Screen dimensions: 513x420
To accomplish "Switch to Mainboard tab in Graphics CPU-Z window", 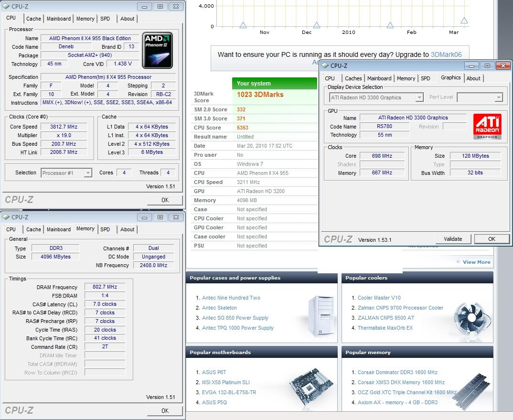I will coord(379,78).
